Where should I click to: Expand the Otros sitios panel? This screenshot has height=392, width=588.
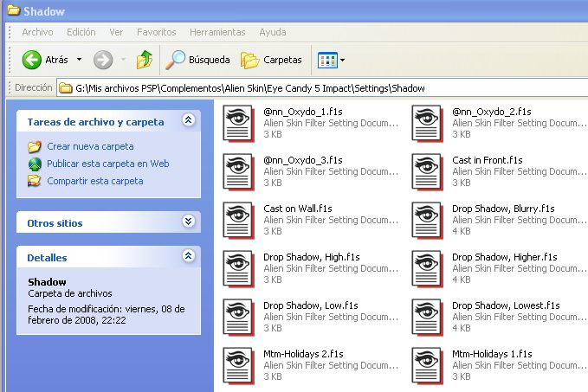point(188,222)
